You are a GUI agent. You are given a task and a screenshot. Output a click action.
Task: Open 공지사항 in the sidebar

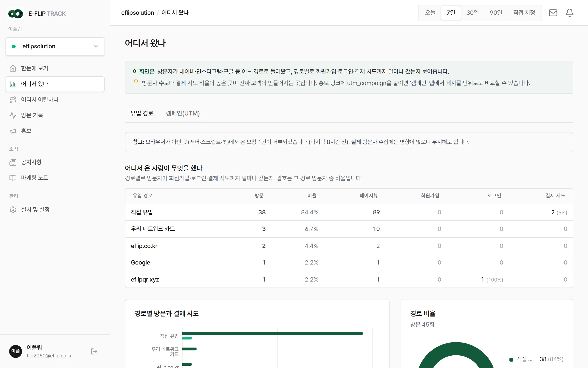pyautogui.click(x=55, y=162)
